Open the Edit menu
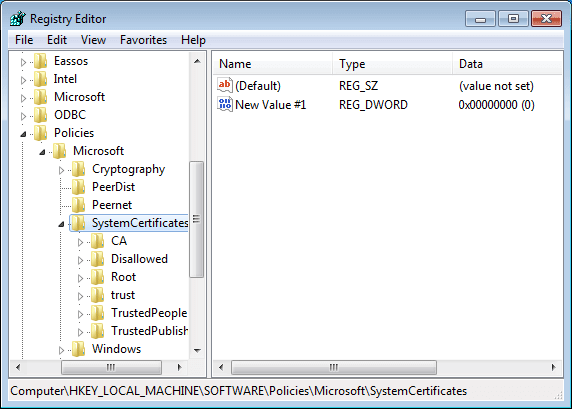 click(57, 40)
